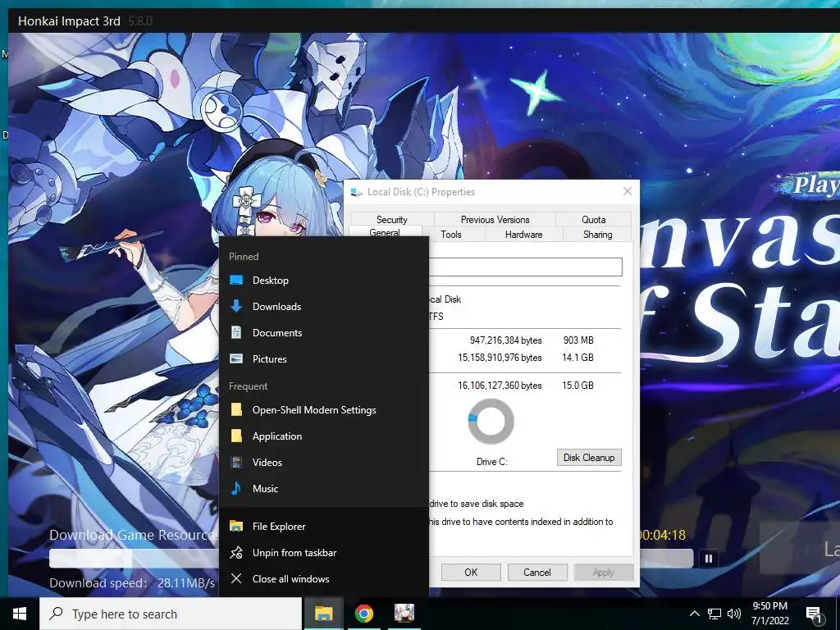Image resolution: width=840 pixels, height=630 pixels.
Task: Switch to the Previous Versions tab
Action: tap(495, 220)
